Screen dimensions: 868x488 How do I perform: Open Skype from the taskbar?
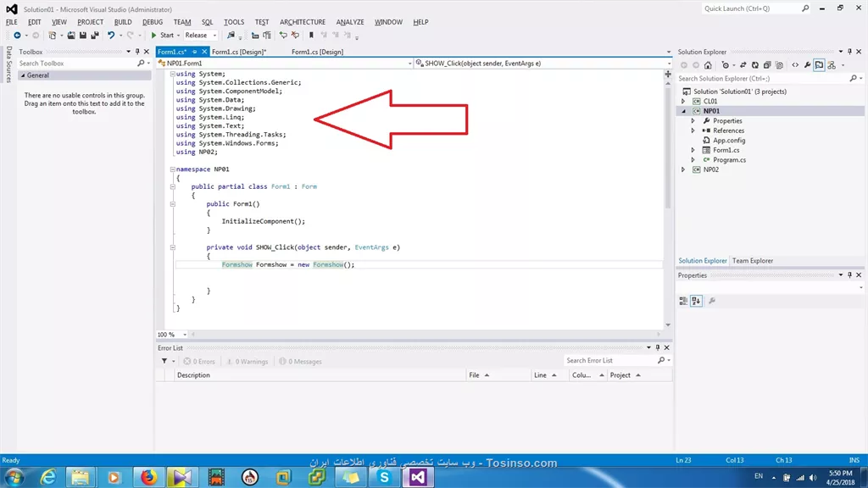[x=384, y=477]
